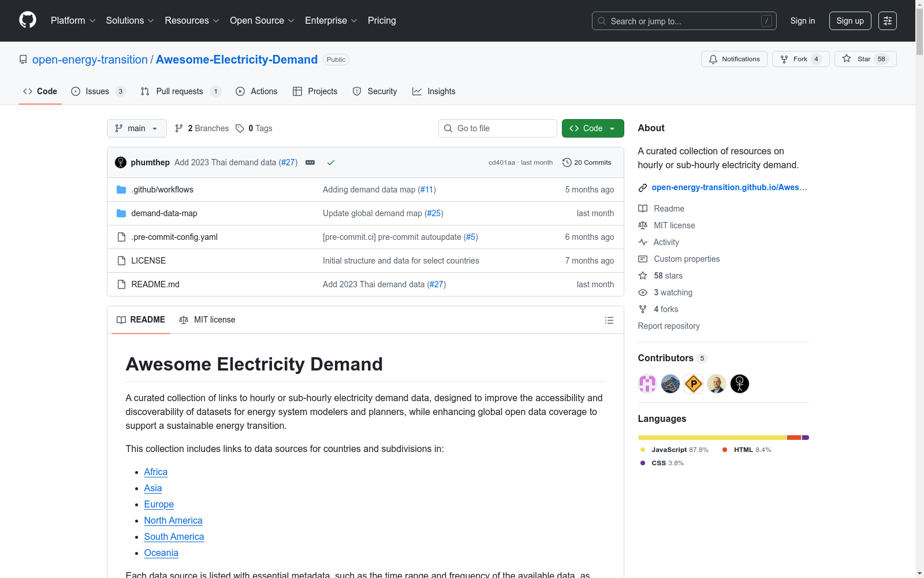924x578 pixels.
Task: View the green check status of latest commit
Action: point(331,162)
